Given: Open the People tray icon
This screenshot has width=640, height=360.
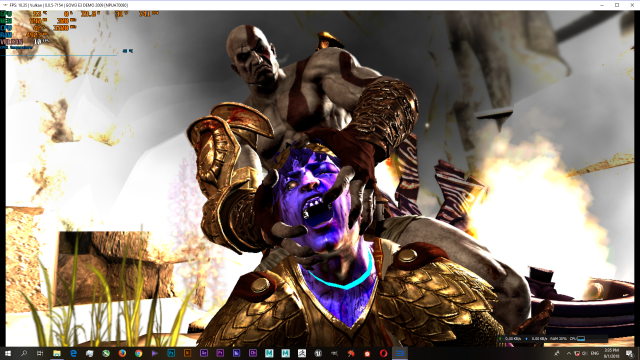Looking at the screenshot, I should 557,353.
